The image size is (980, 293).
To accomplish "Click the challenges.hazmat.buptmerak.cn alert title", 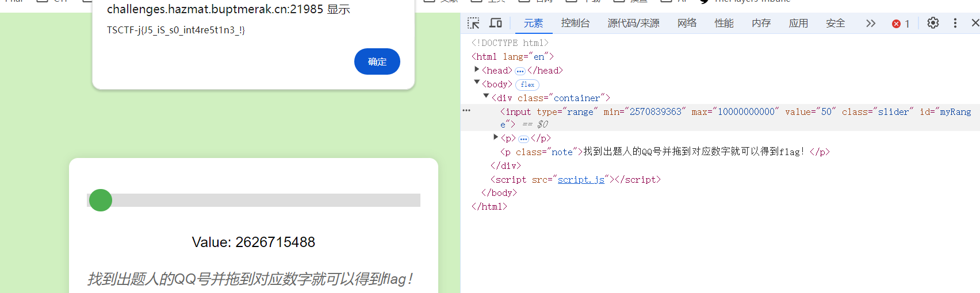I will pyautogui.click(x=228, y=9).
